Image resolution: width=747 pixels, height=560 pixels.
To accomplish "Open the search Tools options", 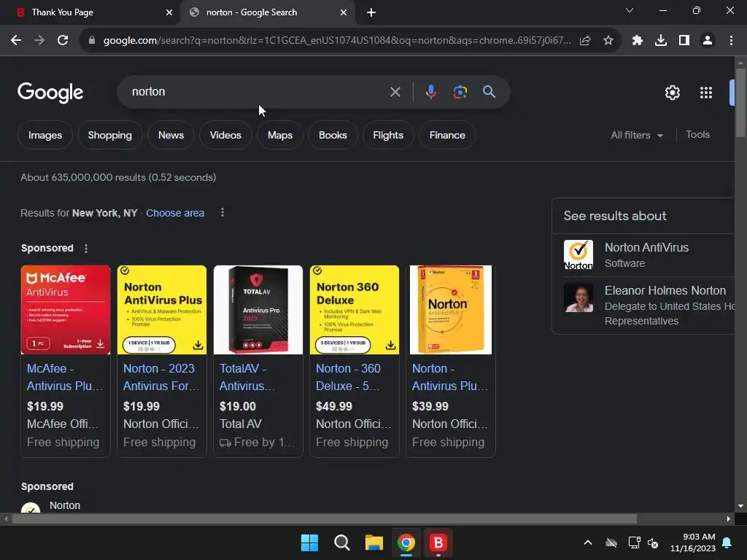I will (697, 135).
